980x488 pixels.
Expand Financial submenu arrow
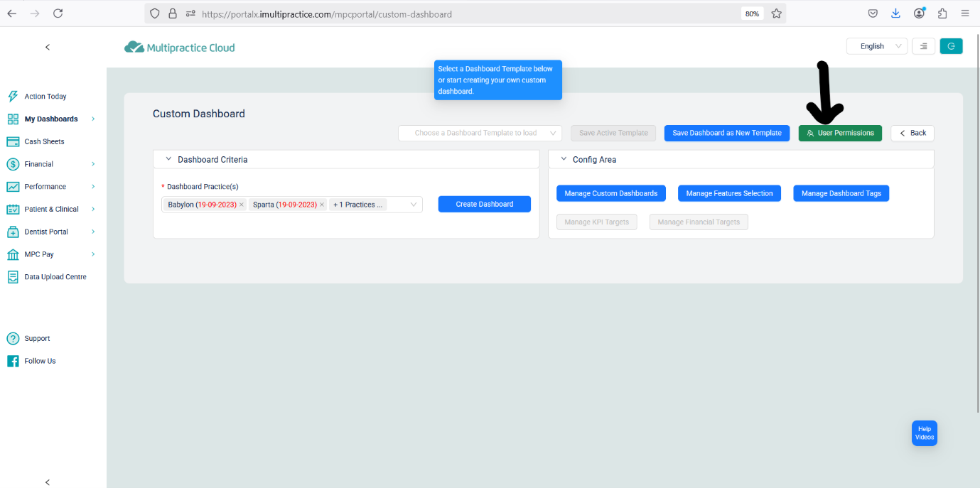[x=93, y=164]
